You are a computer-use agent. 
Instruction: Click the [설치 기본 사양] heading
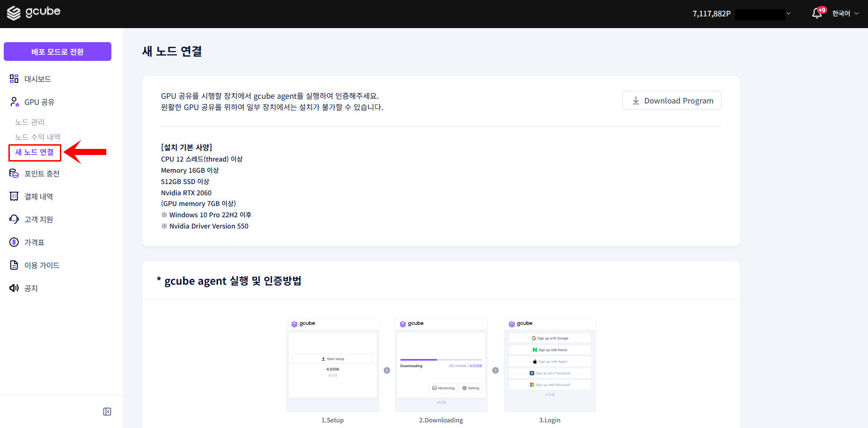point(187,147)
